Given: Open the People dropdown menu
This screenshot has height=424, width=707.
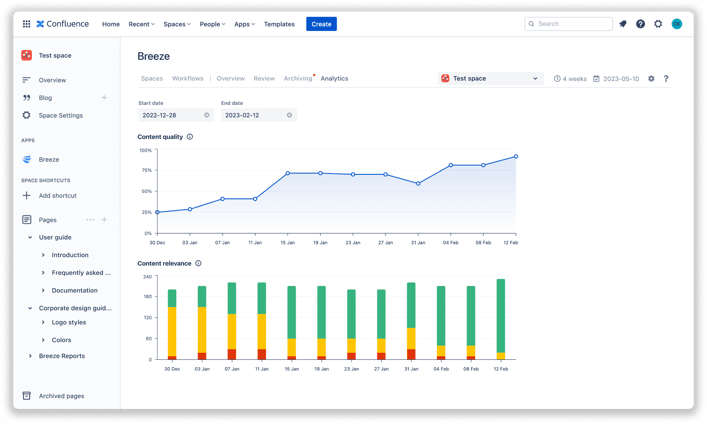Looking at the screenshot, I should [212, 24].
